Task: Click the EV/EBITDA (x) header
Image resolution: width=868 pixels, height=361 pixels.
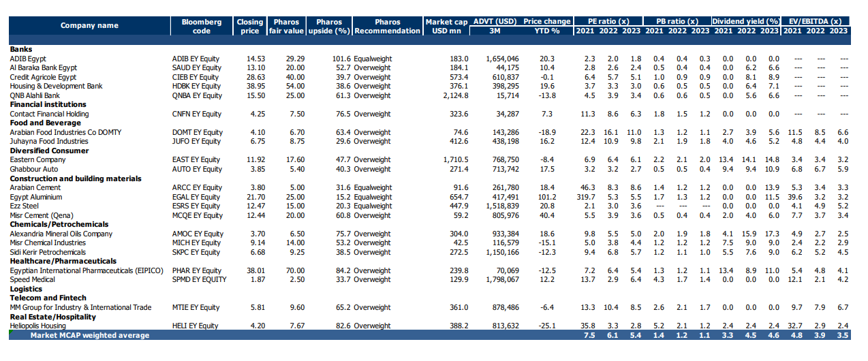Action: coord(816,21)
